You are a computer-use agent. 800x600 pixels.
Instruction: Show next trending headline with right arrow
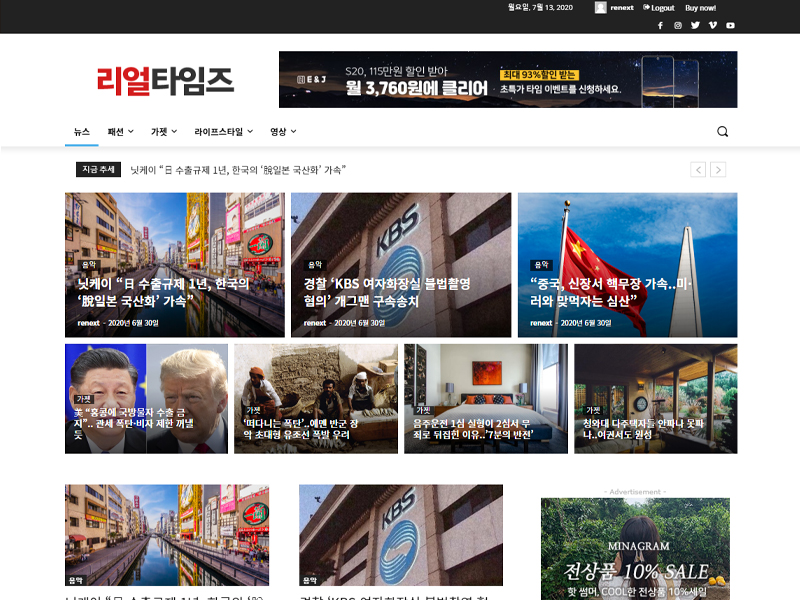click(718, 170)
